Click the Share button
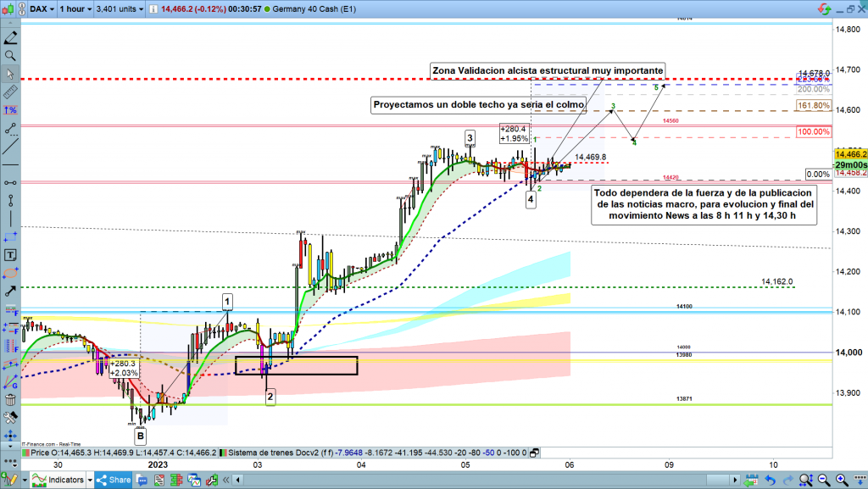This screenshot has height=489, width=868. click(117, 480)
